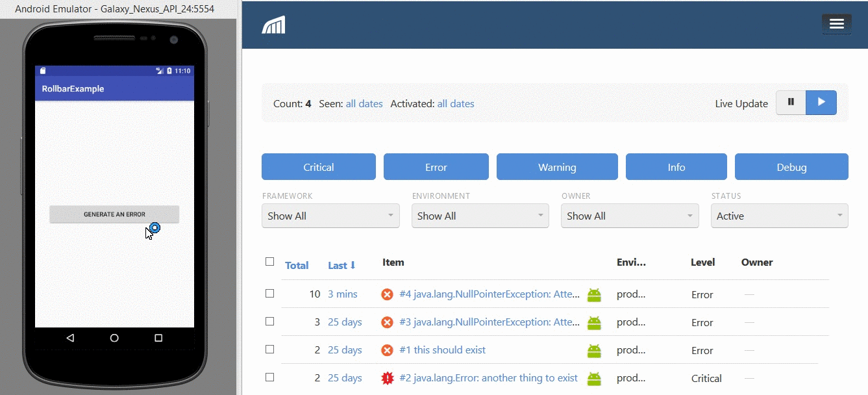Screen dimensions: 868x395
Task: Resume live update with play button
Action: point(821,102)
